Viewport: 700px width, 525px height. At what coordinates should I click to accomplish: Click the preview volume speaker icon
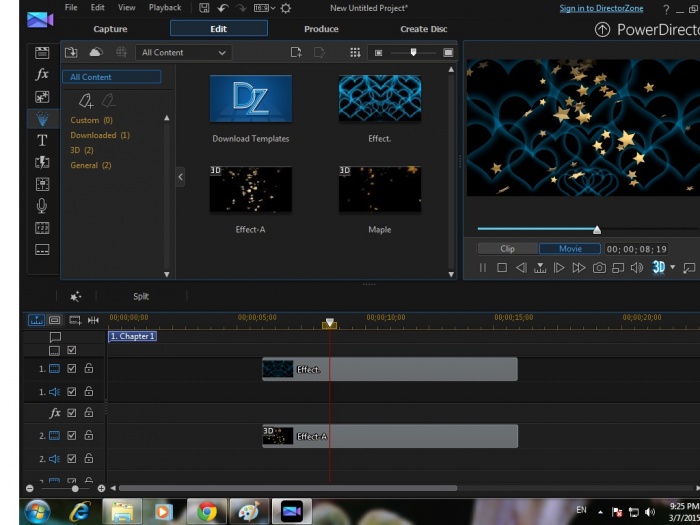(x=637, y=268)
